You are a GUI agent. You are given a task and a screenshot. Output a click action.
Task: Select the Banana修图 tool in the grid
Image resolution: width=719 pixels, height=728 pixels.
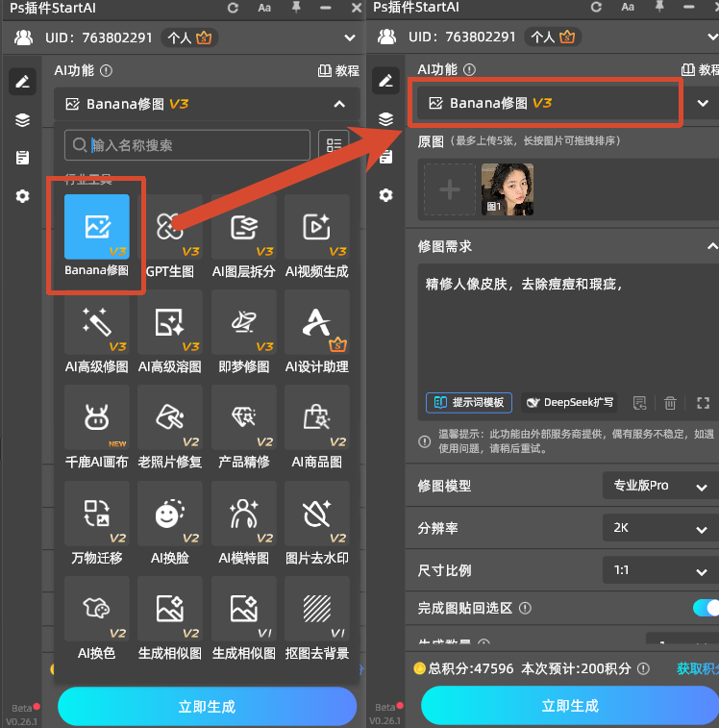coord(96,227)
